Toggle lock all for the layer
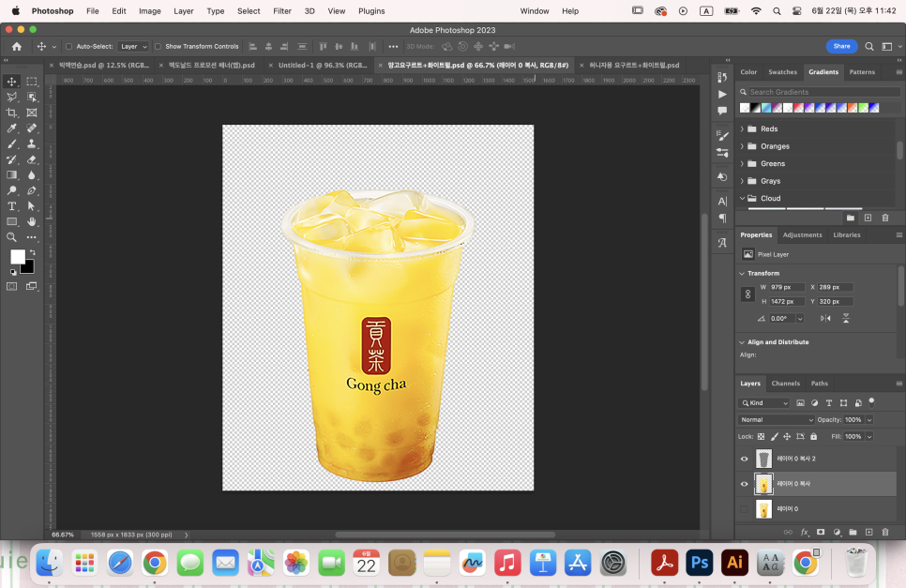This screenshot has width=906, height=588. point(813,437)
